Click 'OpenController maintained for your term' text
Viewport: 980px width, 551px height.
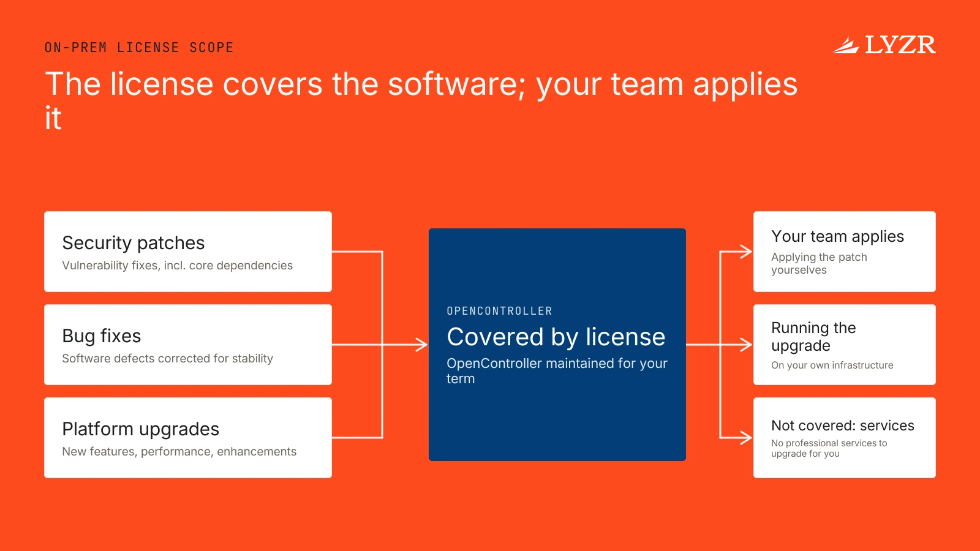557,371
